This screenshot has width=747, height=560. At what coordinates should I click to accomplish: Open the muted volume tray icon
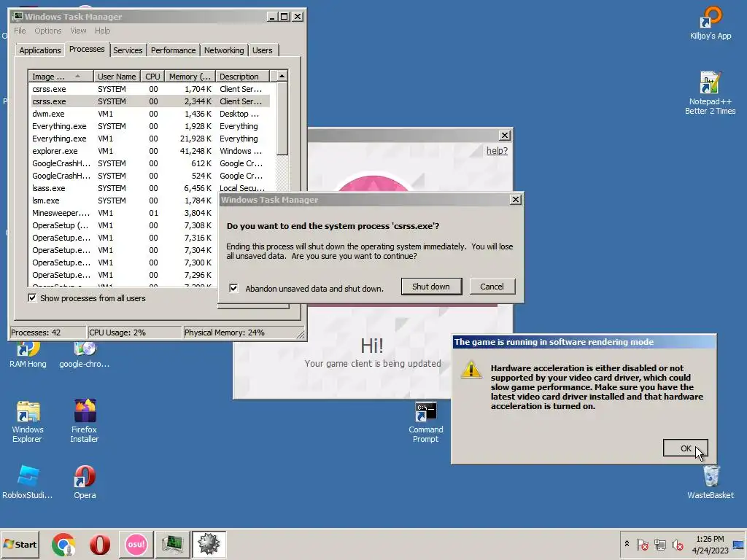[x=677, y=544]
